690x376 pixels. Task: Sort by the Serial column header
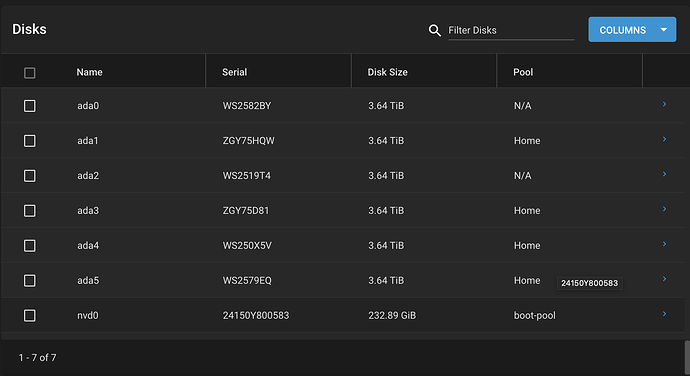pyautogui.click(x=235, y=72)
